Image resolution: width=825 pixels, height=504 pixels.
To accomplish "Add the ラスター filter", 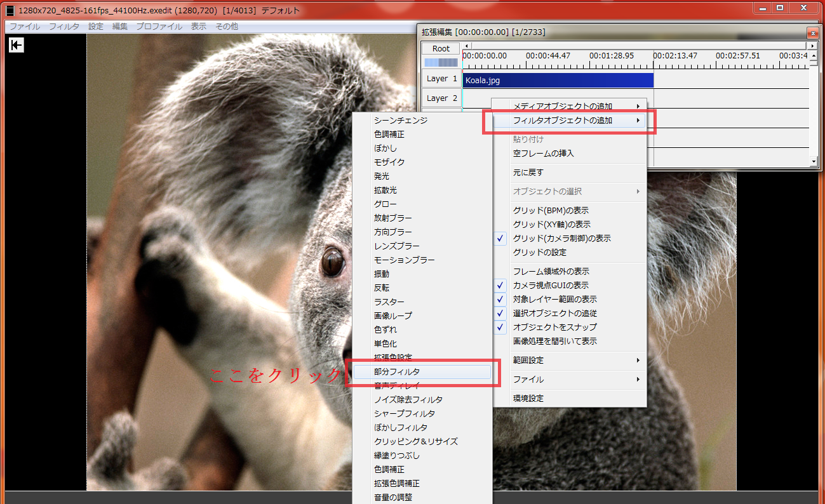I will point(422,302).
